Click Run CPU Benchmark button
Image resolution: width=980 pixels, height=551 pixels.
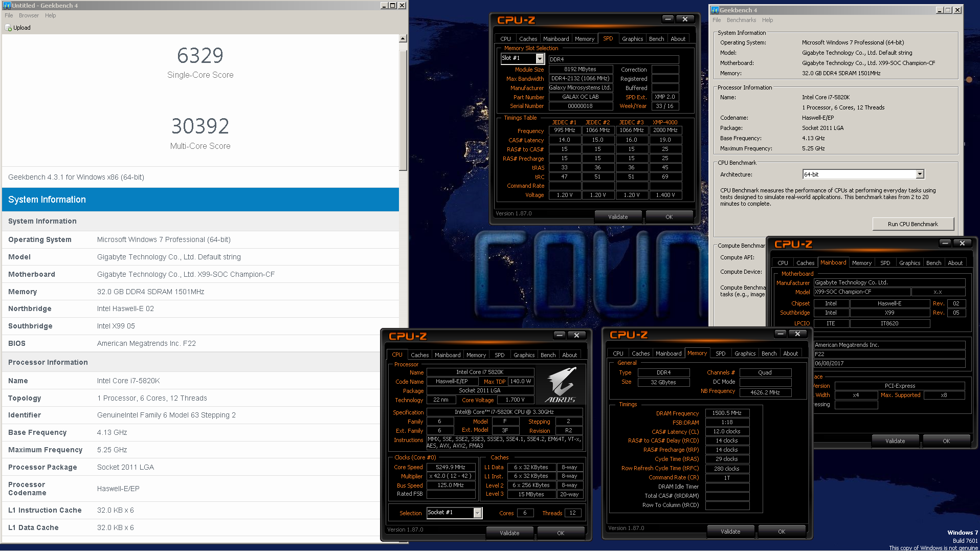click(x=913, y=224)
